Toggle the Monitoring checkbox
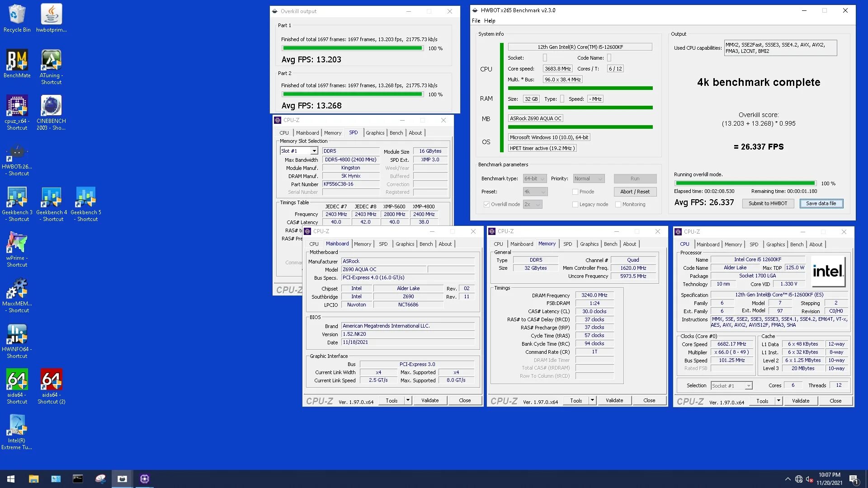Image resolution: width=868 pixels, height=488 pixels. [x=618, y=204]
